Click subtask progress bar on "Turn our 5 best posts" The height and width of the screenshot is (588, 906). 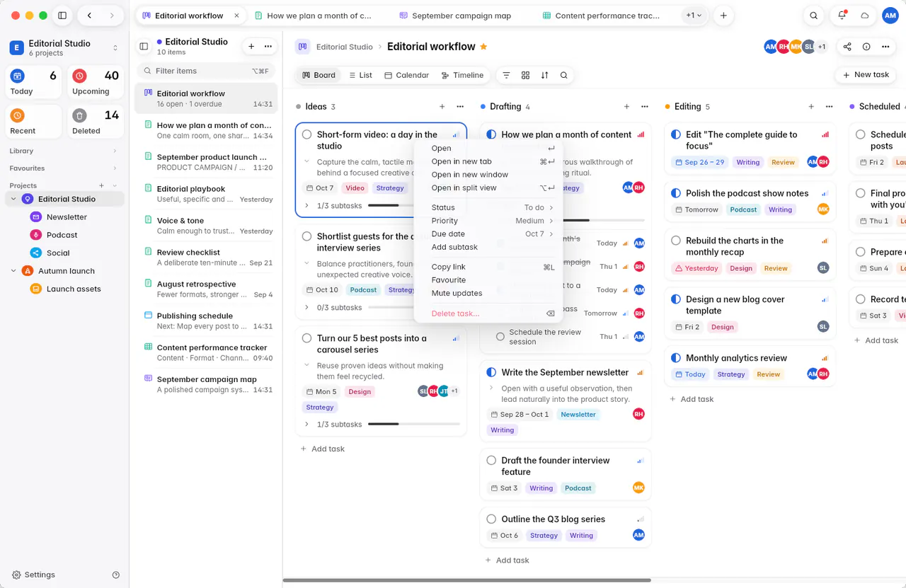(414, 425)
